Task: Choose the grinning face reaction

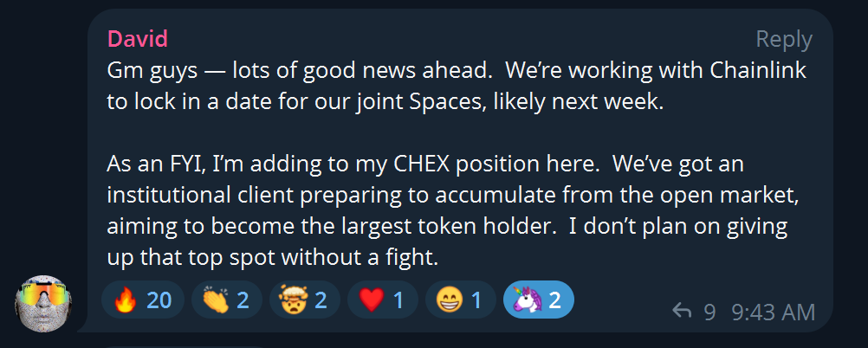Action: coord(460,300)
